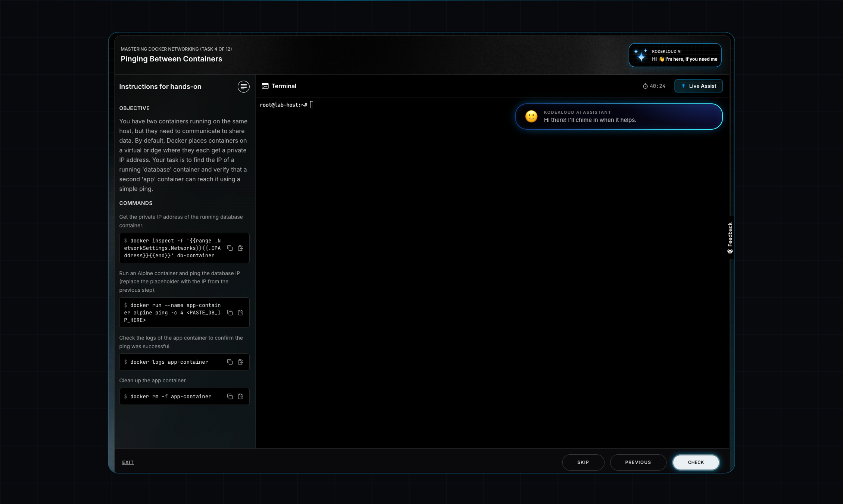
Task: Click the 'docker logs app-container' code text
Action: (169, 362)
